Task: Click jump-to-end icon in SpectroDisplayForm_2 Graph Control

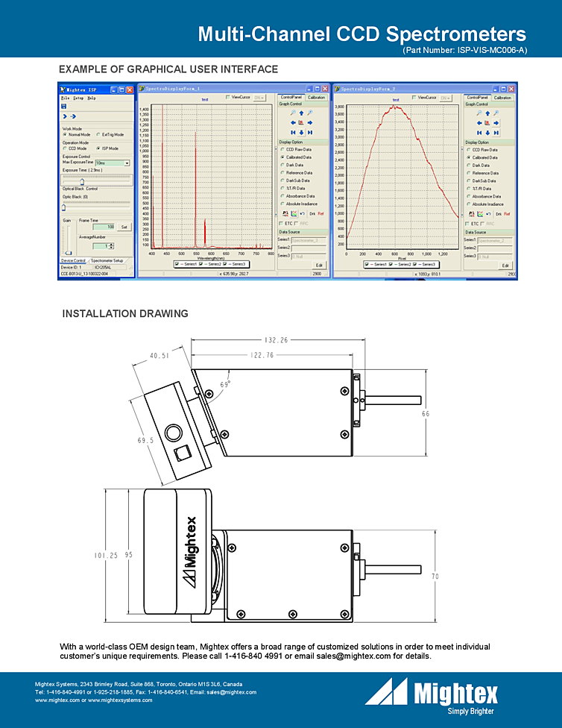Action: (x=496, y=133)
